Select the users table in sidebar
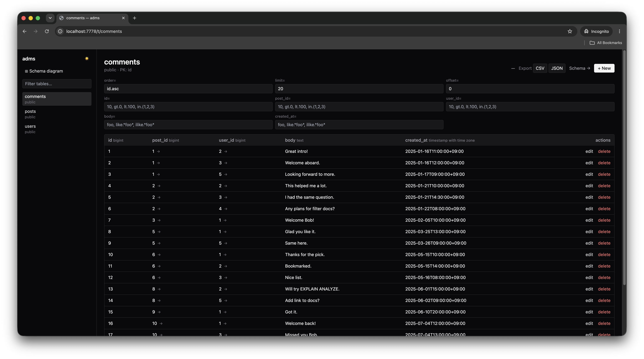 click(x=57, y=129)
